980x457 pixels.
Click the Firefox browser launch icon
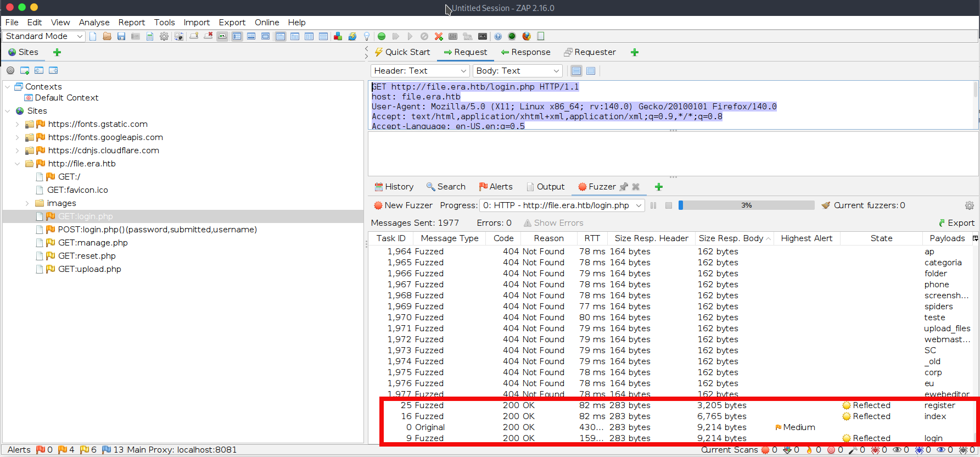[x=527, y=36]
